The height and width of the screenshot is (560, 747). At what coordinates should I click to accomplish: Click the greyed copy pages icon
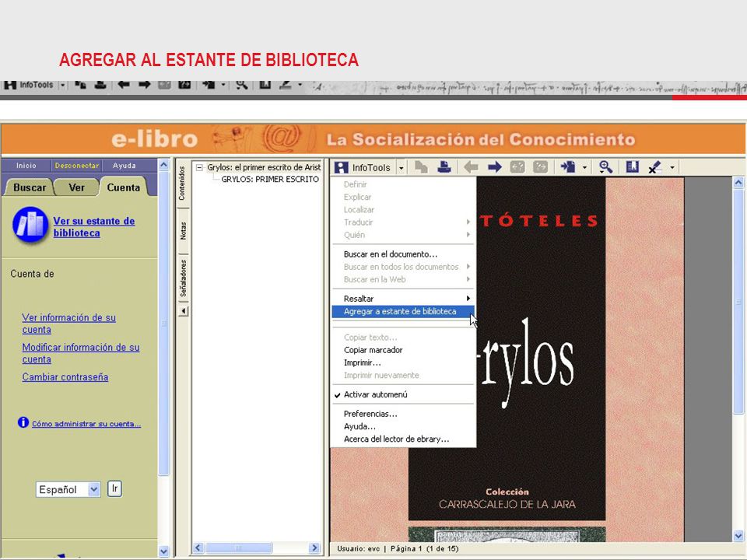click(421, 167)
